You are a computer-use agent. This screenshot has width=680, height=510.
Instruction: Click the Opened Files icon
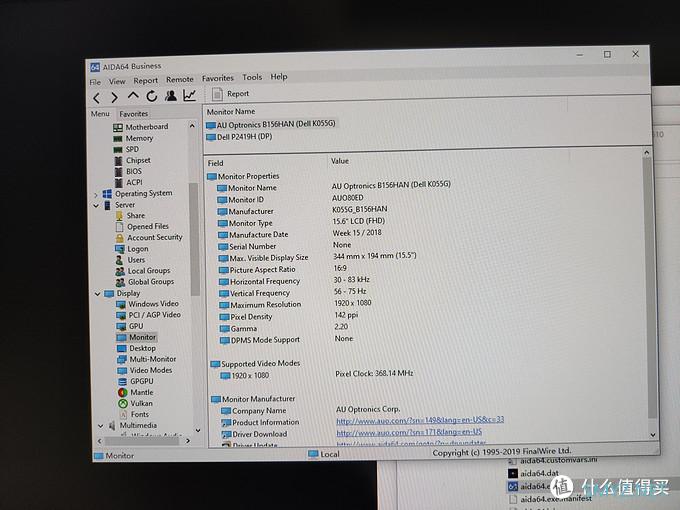pos(120,227)
